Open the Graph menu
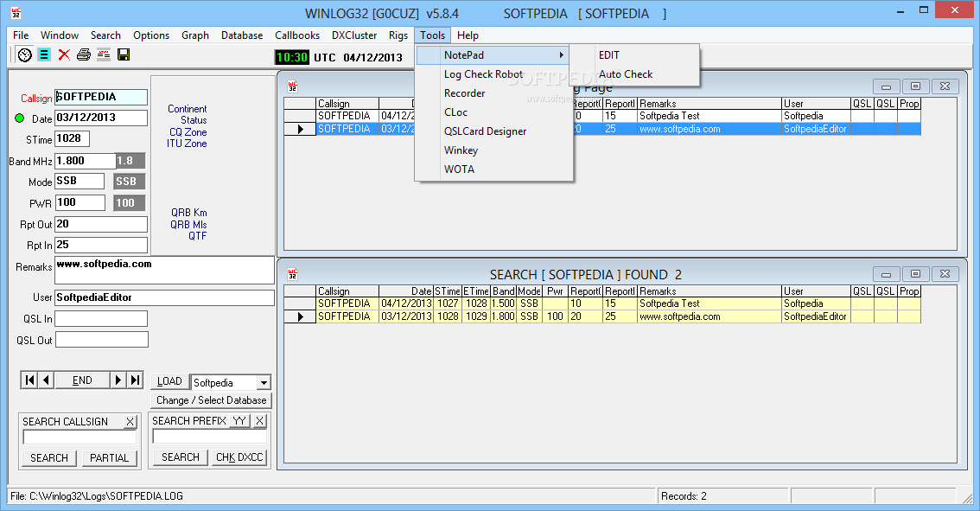The height and width of the screenshot is (511, 980). pyautogui.click(x=195, y=35)
